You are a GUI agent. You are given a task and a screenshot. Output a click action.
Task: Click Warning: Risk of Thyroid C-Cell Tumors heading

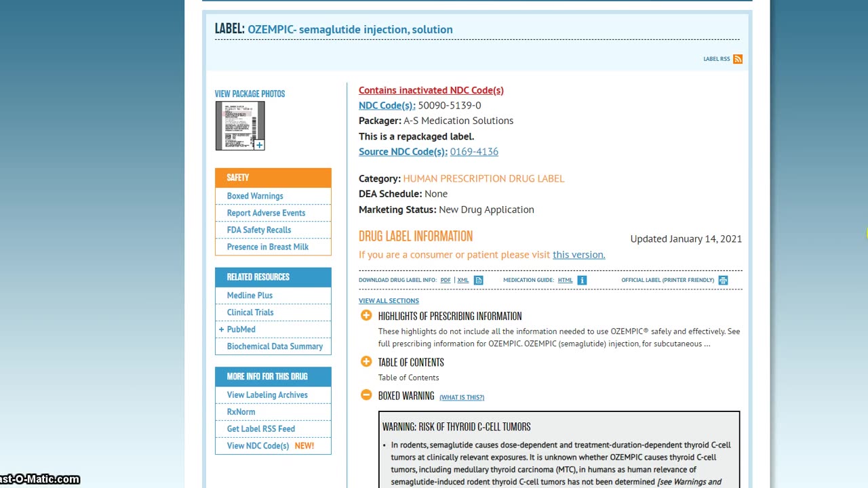click(456, 427)
